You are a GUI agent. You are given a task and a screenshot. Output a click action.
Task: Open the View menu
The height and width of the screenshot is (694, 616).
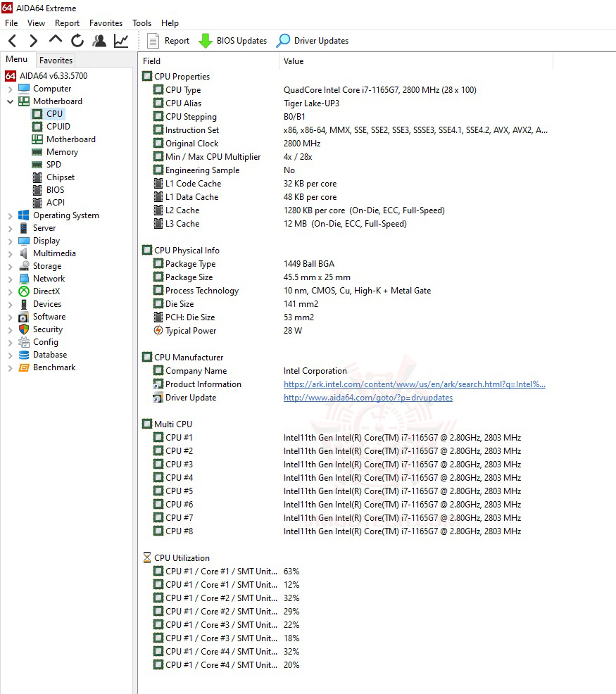tap(36, 23)
